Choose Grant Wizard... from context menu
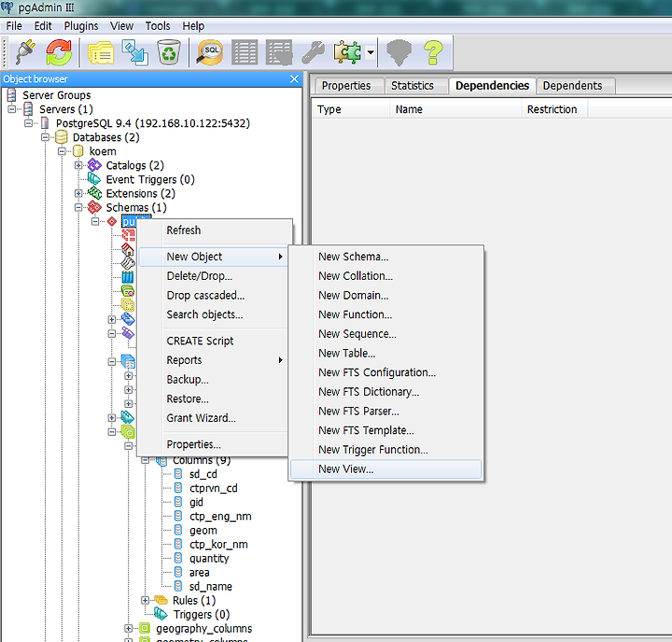Image resolution: width=672 pixels, height=642 pixels. [213, 418]
